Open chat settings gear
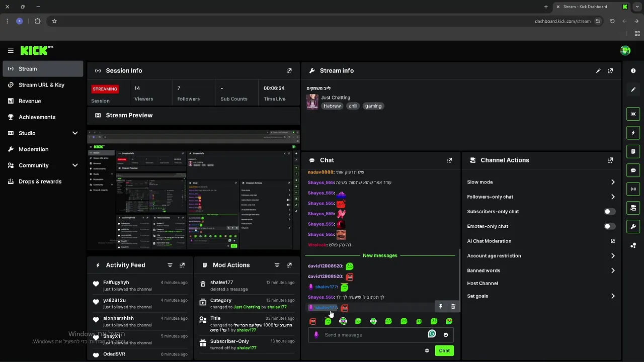Screen dimensions: 644x362 click(427, 351)
